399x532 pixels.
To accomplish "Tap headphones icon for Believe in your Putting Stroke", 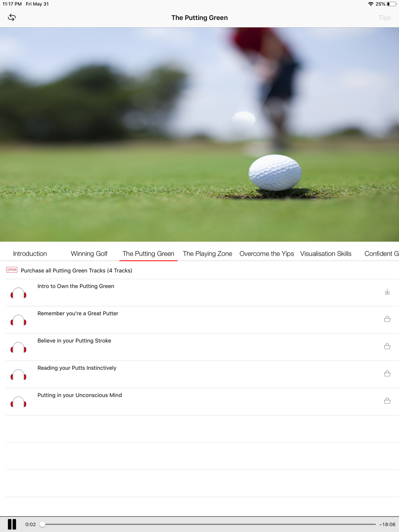I will (x=18, y=347).
